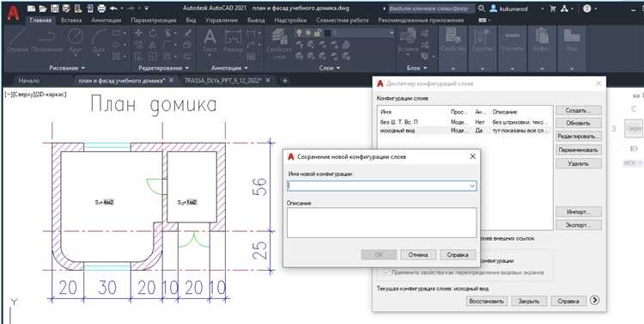Open Layer Properties (Свойства слоя) manager
The height and width of the screenshot is (324, 644).
tap(279, 44)
